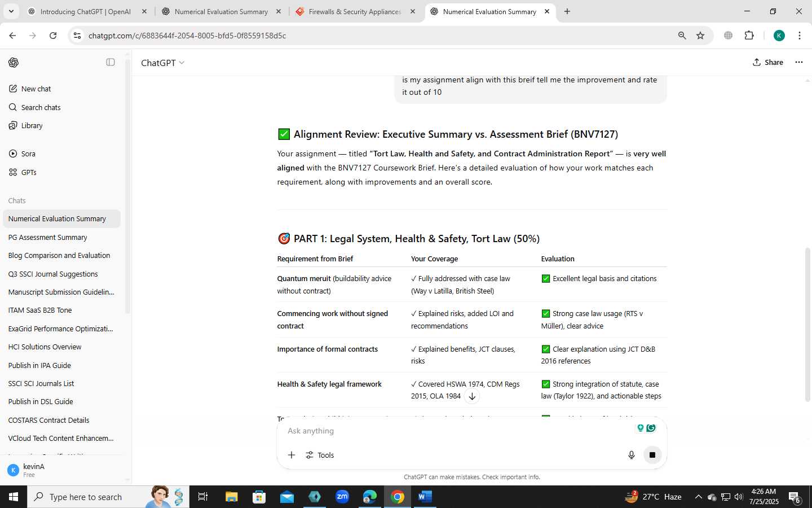Click the 27°C Haze weather widget
Screen dimensions: 812x508
(653, 497)
